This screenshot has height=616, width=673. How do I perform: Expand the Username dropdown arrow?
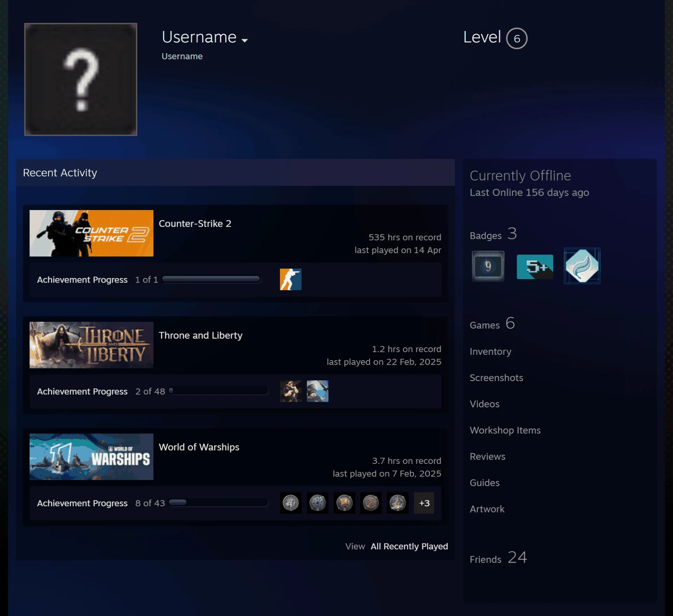pyautogui.click(x=245, y=40)
